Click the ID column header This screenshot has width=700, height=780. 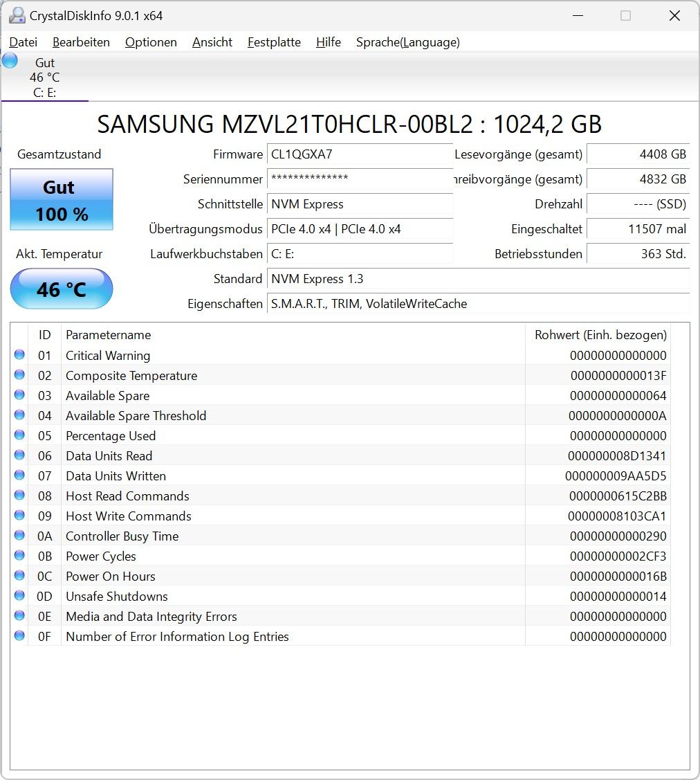[45, 335]
